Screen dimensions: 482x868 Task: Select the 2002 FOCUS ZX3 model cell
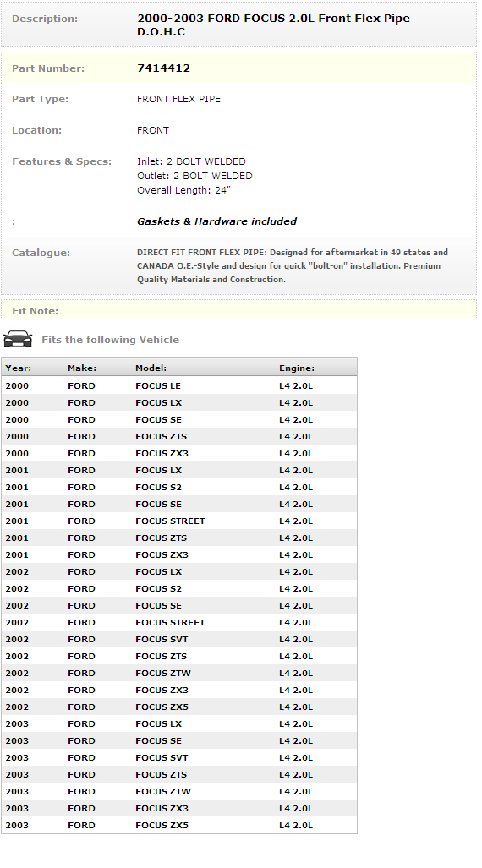(x=162, y=690)
